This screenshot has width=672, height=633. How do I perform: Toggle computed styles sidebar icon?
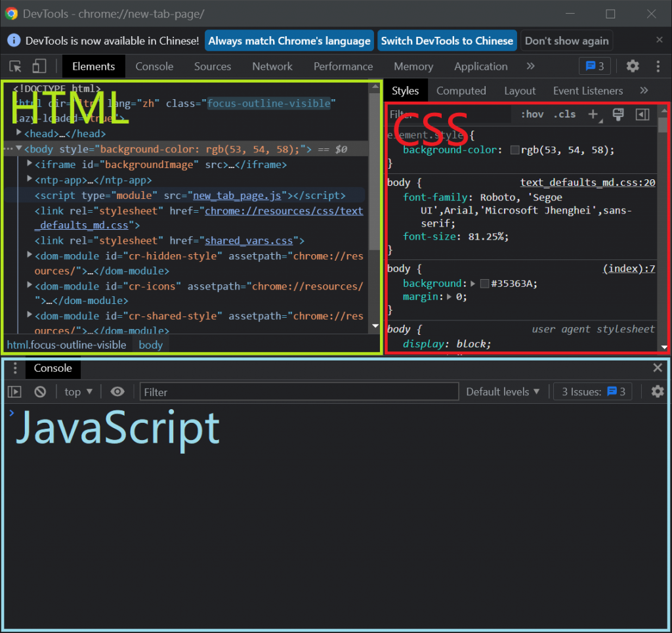click(642, 114)
